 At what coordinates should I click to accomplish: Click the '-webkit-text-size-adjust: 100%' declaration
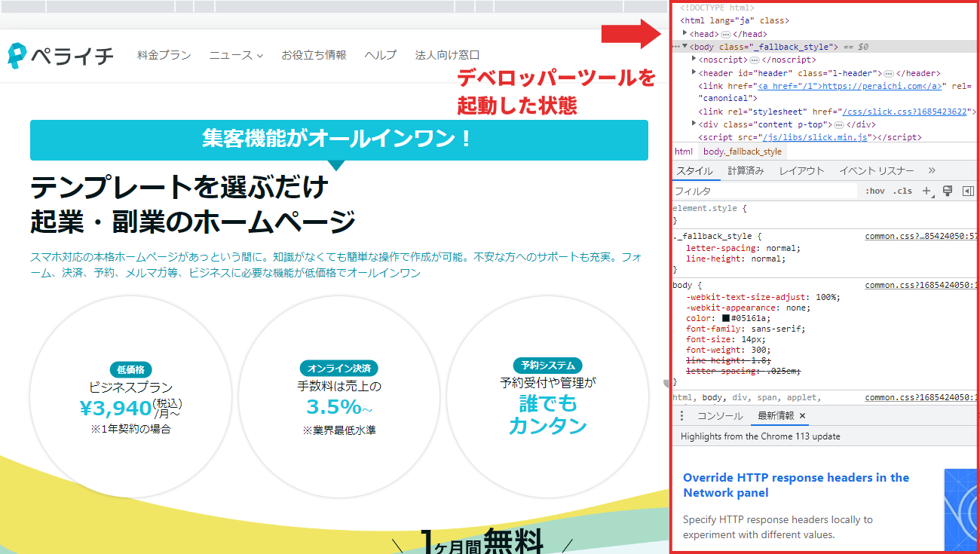[x=763, y=297]
